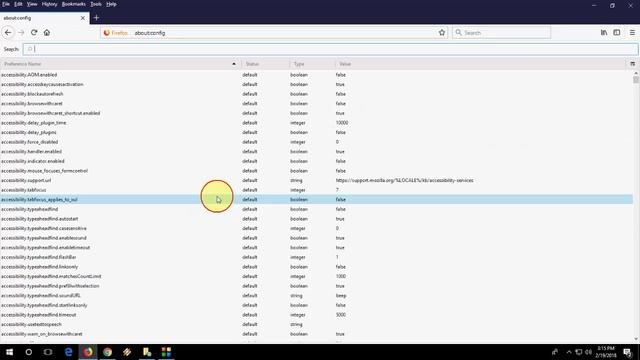Select accessibility.support.url preference
This screenshot has width=640, height=360.
(317, 180)
